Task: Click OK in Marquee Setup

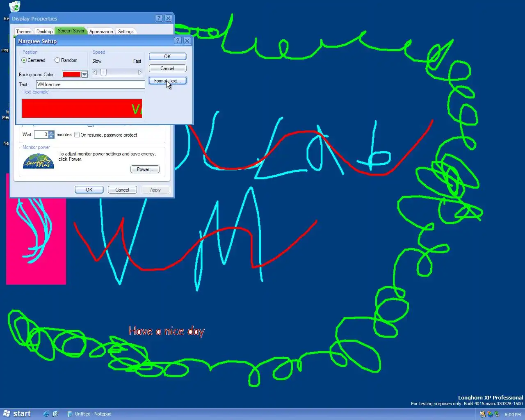Action: (x=167, y=57)
